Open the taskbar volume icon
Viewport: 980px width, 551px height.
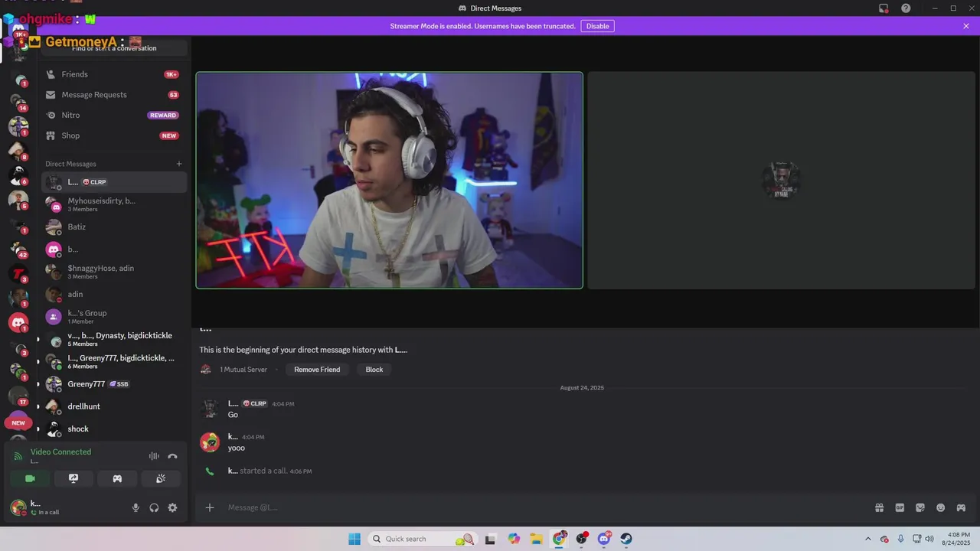pos(929,539)
